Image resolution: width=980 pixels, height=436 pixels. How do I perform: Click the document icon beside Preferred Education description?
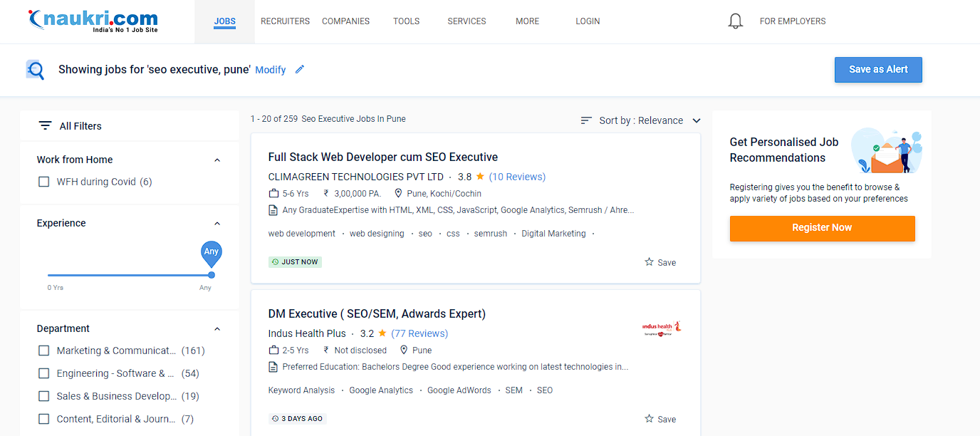(273, 367)
